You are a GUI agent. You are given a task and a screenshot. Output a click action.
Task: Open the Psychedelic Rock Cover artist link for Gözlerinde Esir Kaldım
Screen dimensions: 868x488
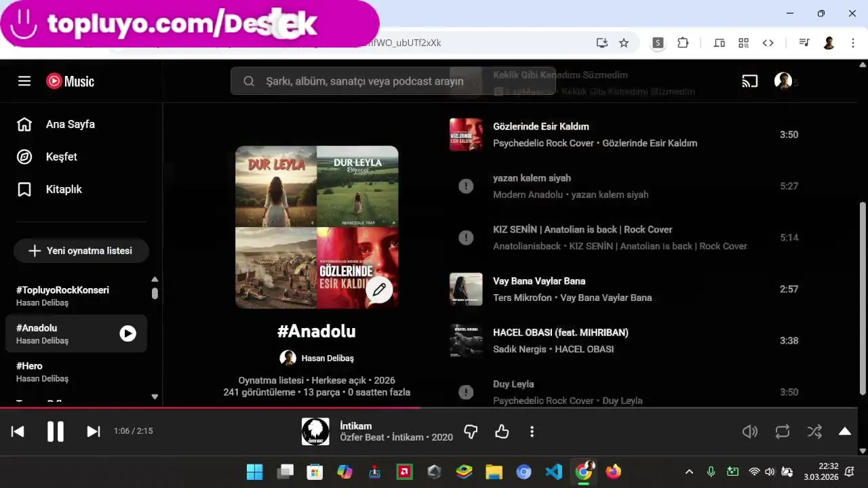pos(543,143)
